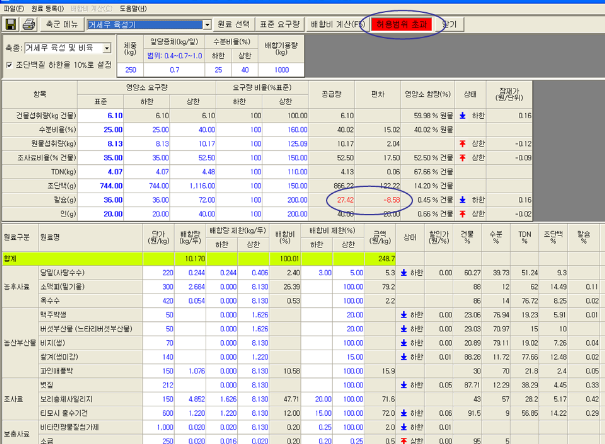This screenshot has width=605, height=444.
Task: Click red 상한 arrow in 조사료비율 row
Action: click(x=463, y=157)
